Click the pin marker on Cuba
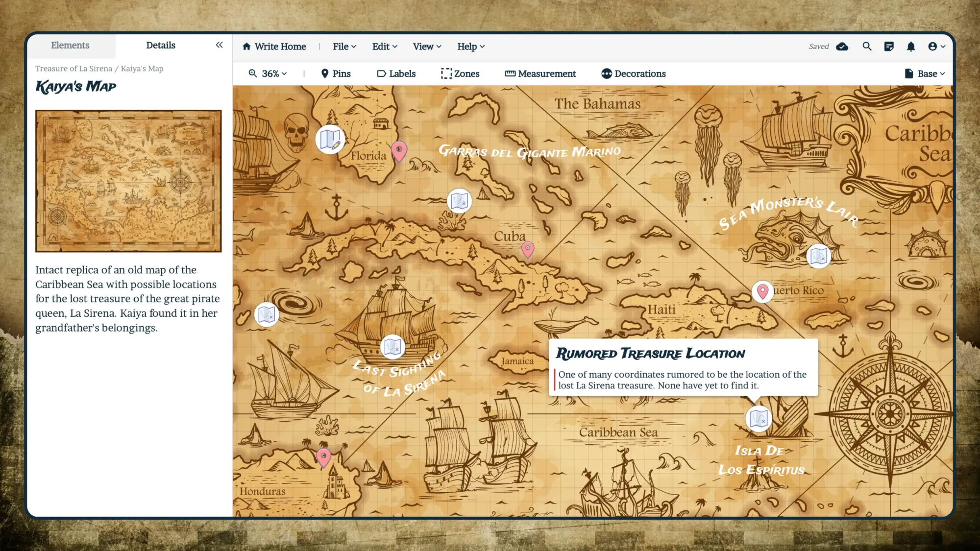Viewport: 980px width, 551px height. coord(528,250)
